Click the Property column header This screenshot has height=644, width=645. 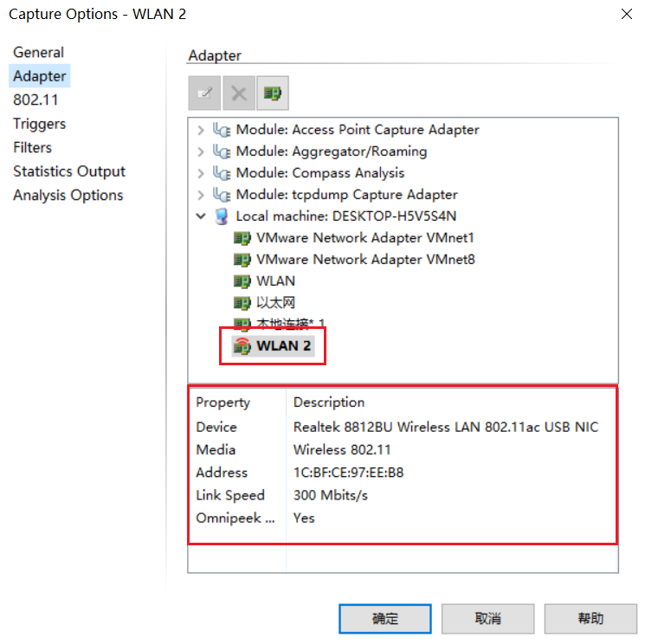223,402
